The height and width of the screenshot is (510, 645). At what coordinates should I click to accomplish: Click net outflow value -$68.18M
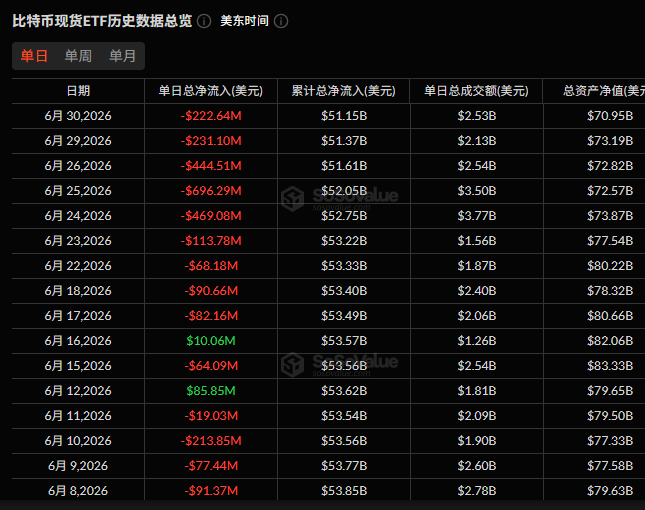tap(211, 266)
